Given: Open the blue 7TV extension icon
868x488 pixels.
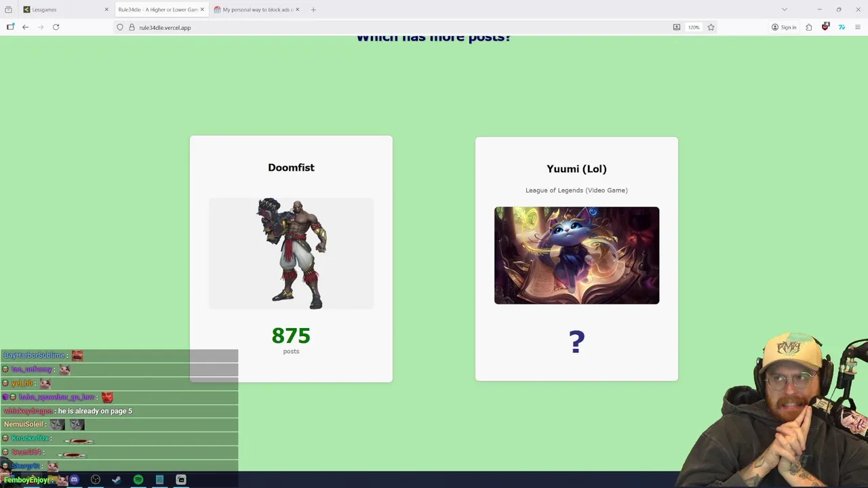Looking at the screenshot, I should (x=842, y=27).
